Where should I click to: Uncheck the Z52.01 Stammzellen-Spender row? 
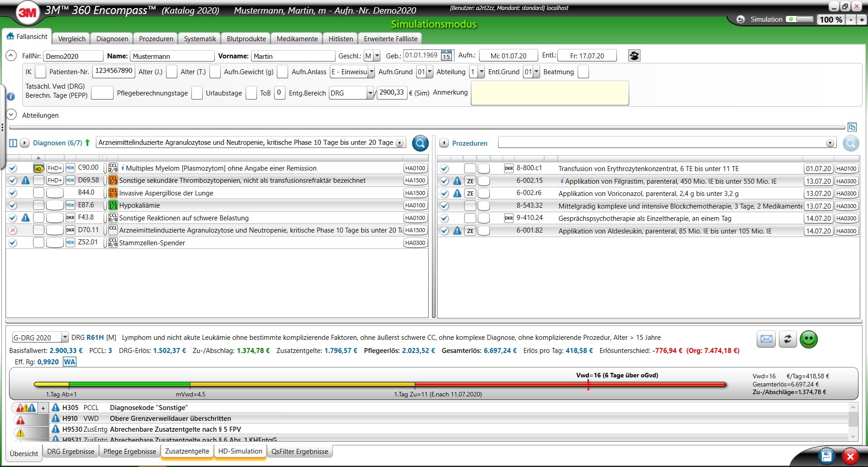(x=13, y=243)
